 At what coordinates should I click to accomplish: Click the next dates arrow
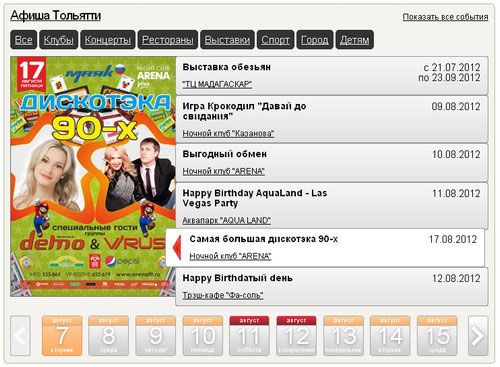[478, 336]
